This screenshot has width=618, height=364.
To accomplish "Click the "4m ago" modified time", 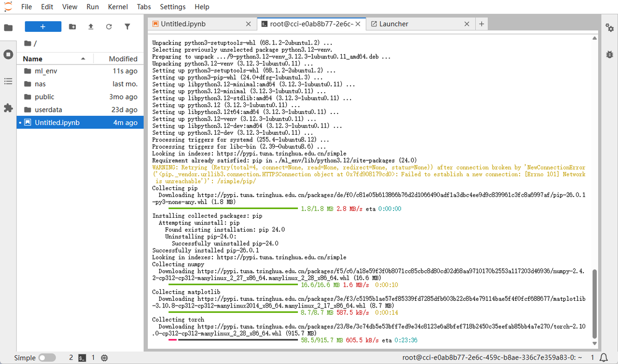I will 126,123.
